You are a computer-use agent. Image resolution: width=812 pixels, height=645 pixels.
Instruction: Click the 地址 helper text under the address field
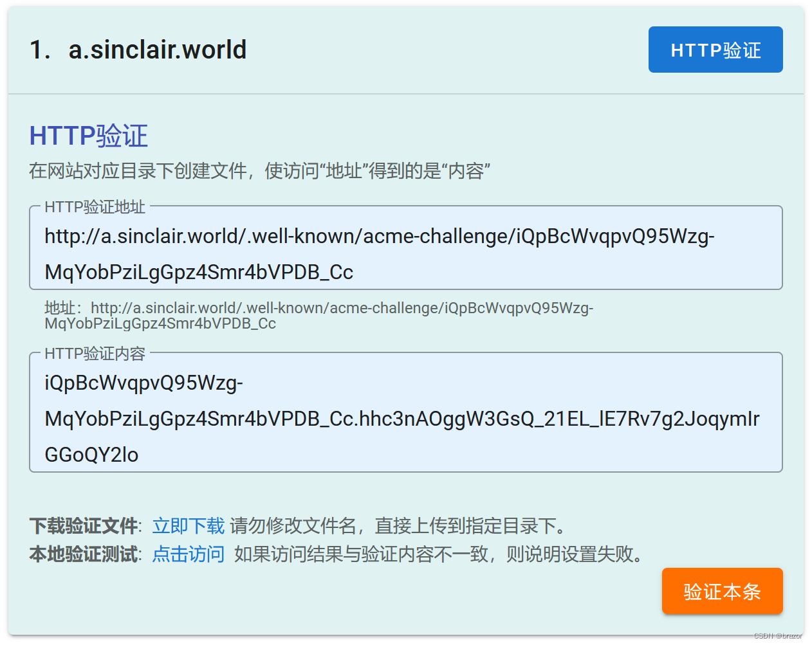pyautogui.click(x=318, y=315)
